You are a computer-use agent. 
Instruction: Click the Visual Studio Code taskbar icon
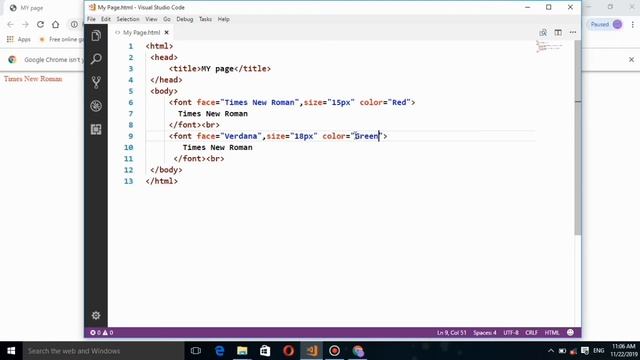point(311,351)
